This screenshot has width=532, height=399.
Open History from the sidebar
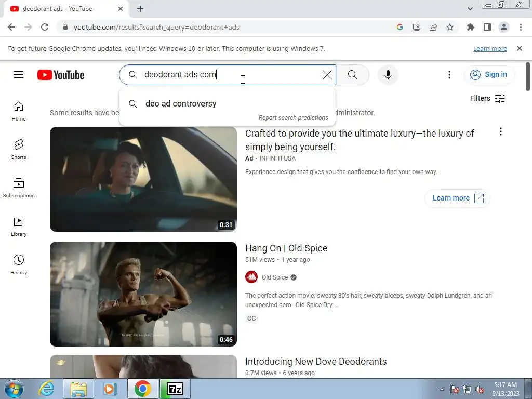[19, 265]
